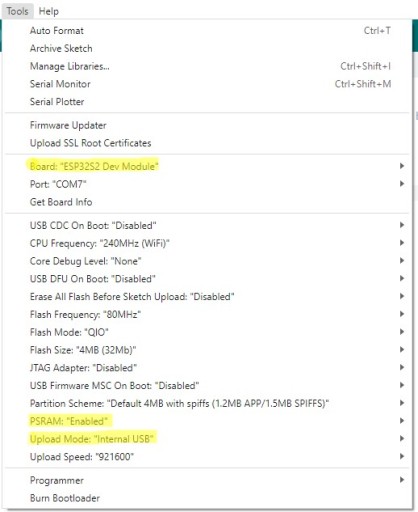This screenshot has width=418, height=512.
Task: Open Firmware Updater
Action: point(207,125)
